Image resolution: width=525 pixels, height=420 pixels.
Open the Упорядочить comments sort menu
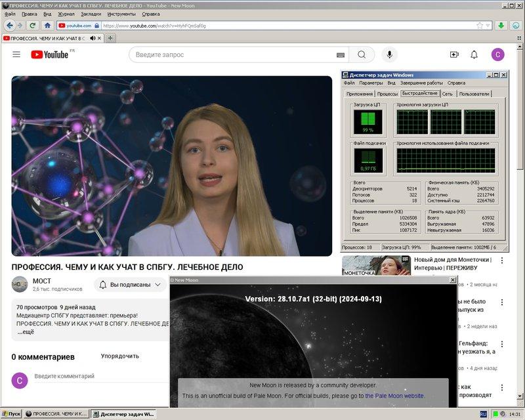[x=120, y=356]
